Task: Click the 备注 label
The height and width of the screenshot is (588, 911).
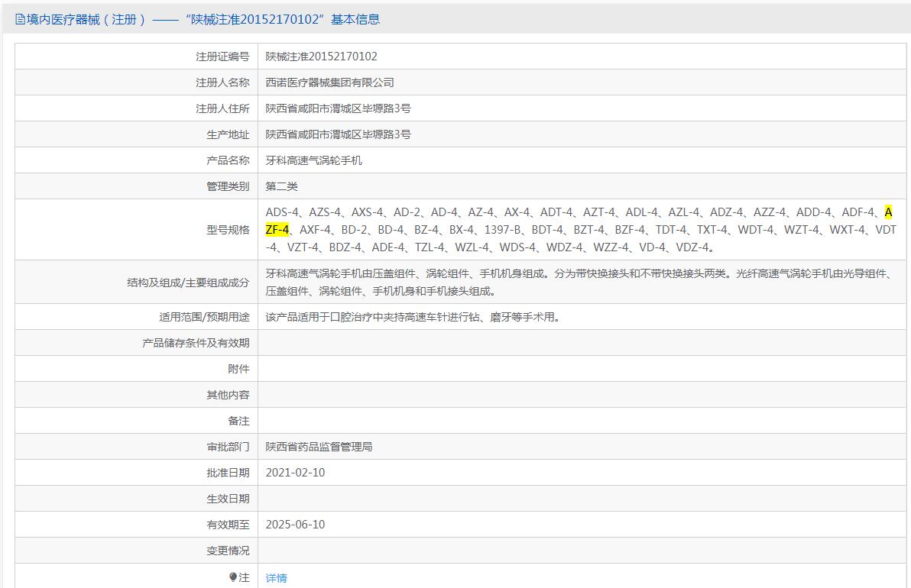Action: pos(238,421)
